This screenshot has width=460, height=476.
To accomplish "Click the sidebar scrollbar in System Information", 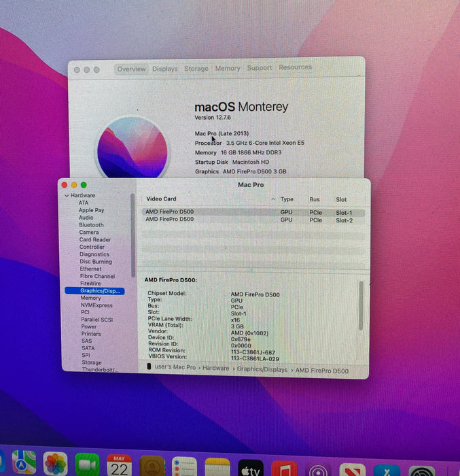I will [132, 235].
